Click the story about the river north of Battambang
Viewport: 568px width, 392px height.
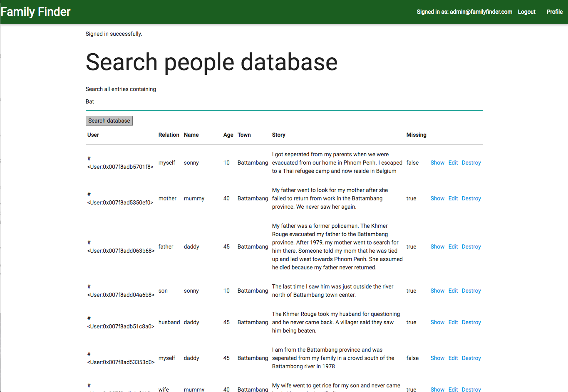click(333, 291)
